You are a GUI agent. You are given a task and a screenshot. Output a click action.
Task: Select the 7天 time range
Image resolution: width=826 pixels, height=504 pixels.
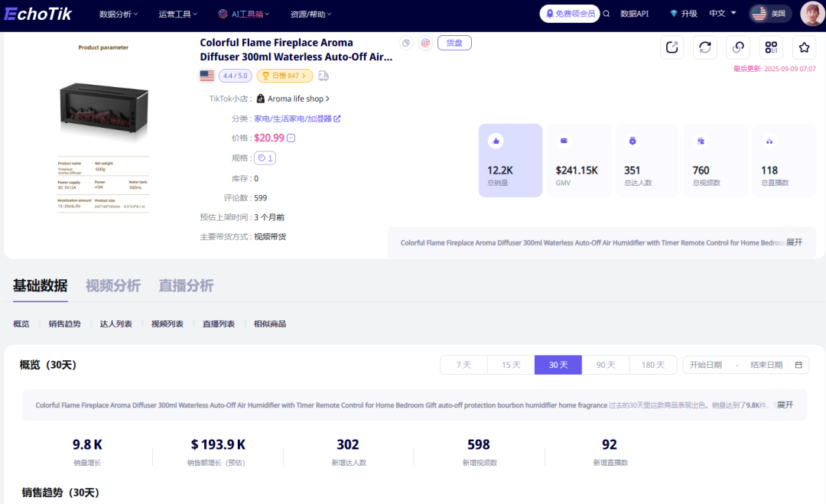click(463, 365)
